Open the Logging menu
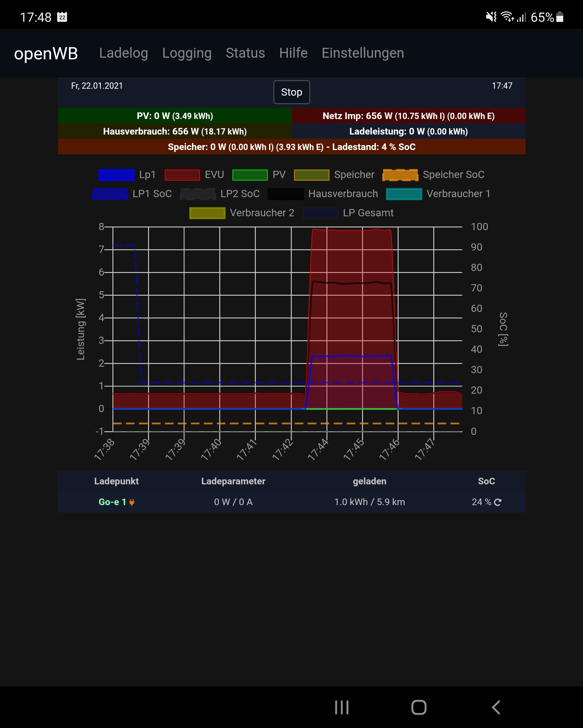 (x=187, y=53)
